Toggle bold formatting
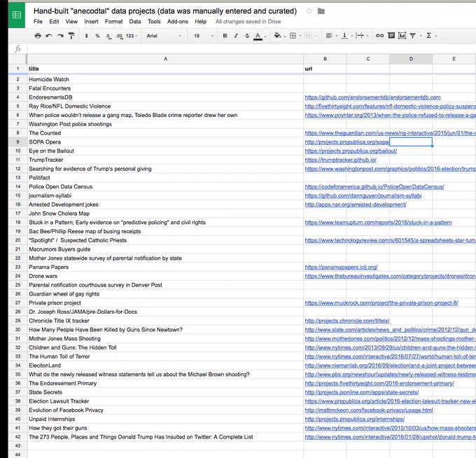 225,36
